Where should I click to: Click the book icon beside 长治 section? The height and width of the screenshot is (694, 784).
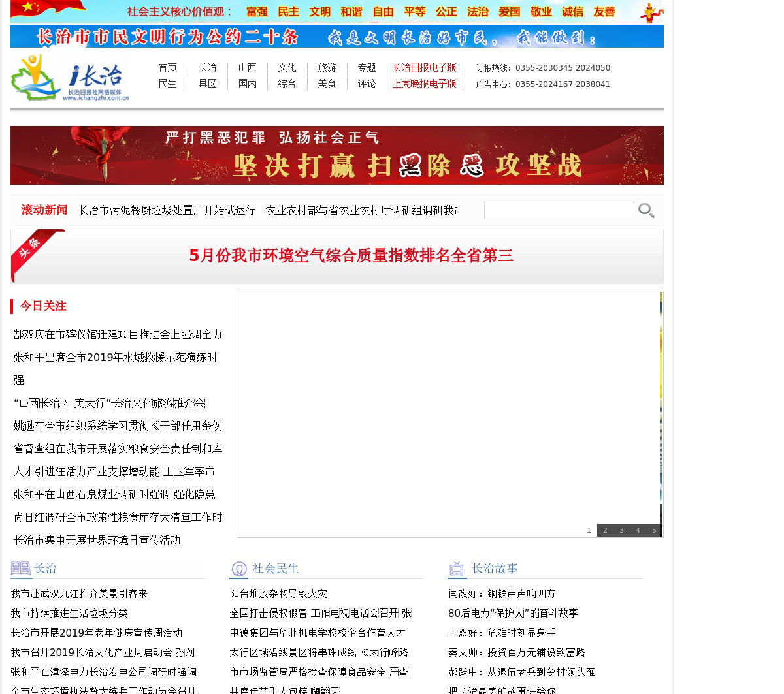(x=21, y=568)
